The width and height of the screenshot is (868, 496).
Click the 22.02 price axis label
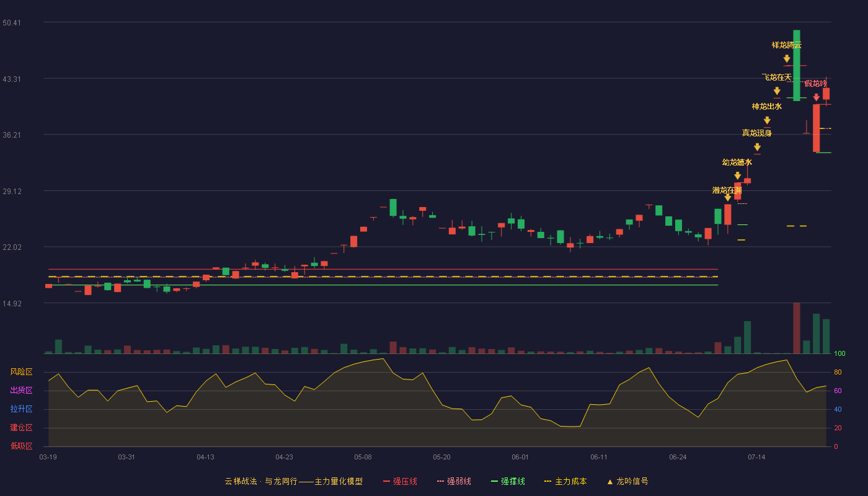coord(12,247)
